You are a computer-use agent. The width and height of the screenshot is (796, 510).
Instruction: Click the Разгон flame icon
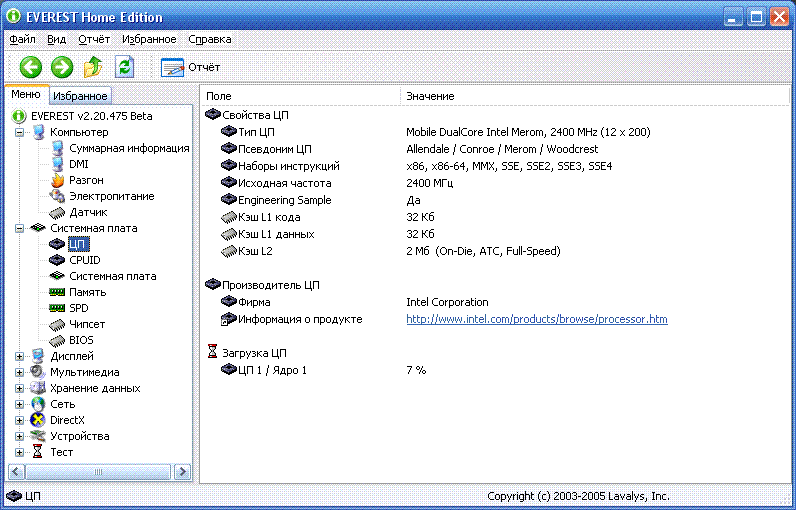tap(57, 180)
